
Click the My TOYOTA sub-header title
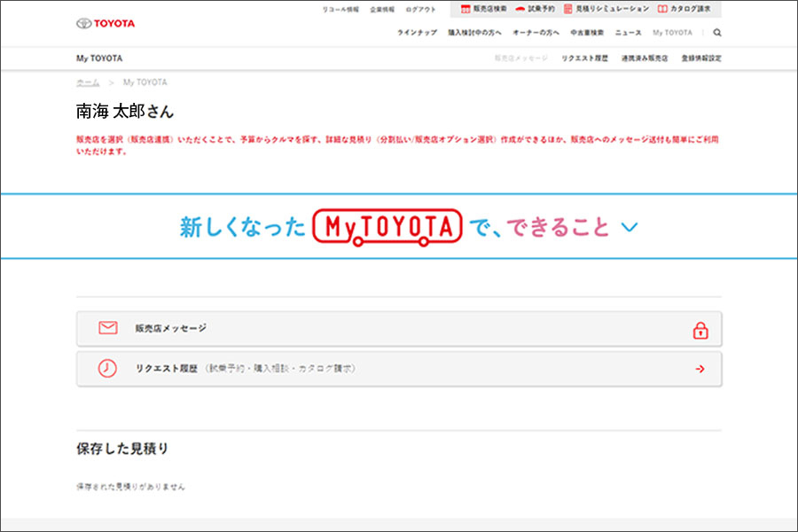[x=99, y=59]
